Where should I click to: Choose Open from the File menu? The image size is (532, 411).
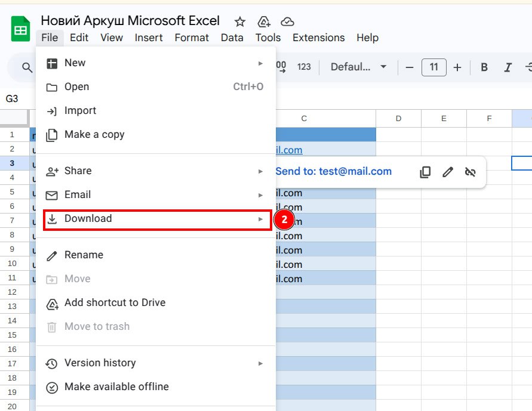coord(156,86)
